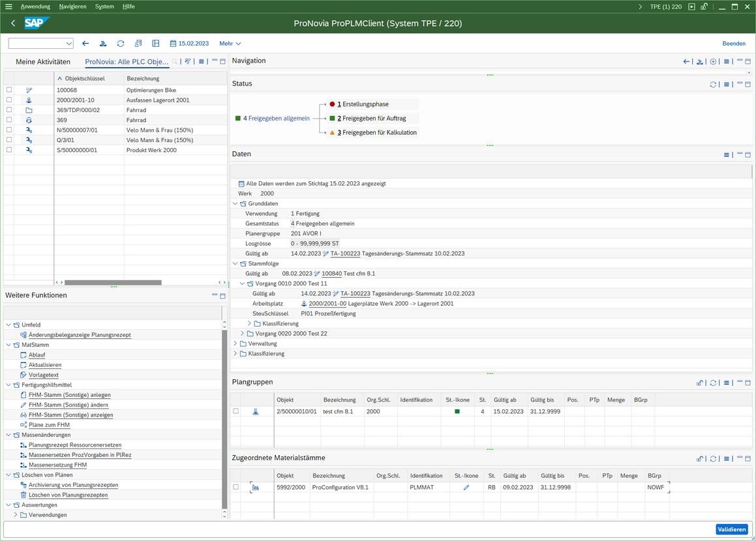Viewport: 756px width, 541px height.
Task: Click the layout table icon in toolbar
Action: point(156,44)
